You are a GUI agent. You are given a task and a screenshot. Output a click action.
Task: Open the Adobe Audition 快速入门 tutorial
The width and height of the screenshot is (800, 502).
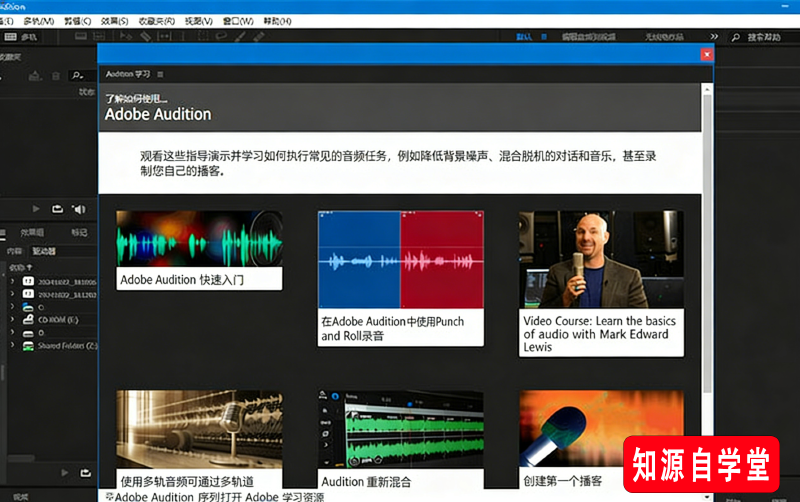point(199,249)
